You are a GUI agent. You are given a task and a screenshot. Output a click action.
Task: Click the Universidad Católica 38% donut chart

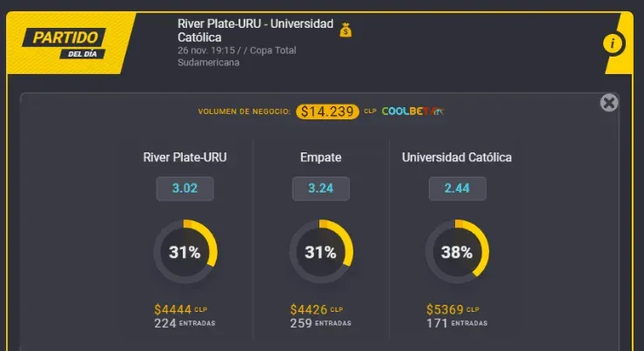coord(457,253)
